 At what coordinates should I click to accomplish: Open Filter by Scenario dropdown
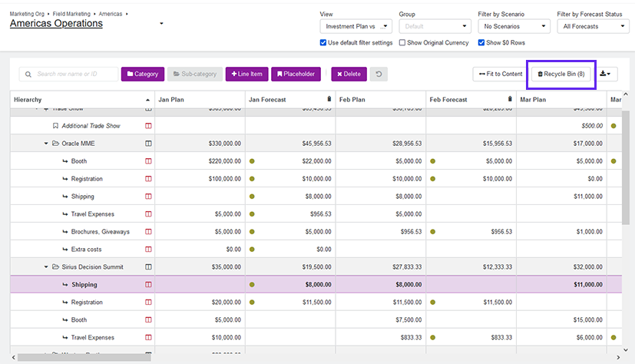[514, 26]
